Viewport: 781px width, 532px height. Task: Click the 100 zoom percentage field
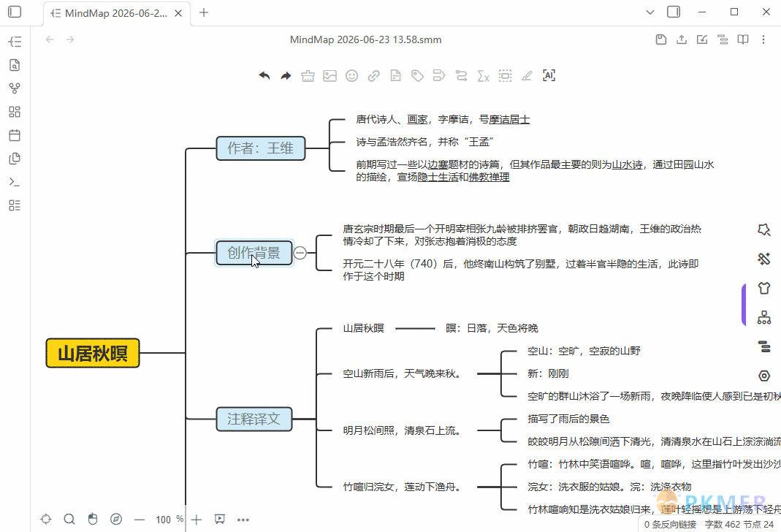[x=164, y=520]
